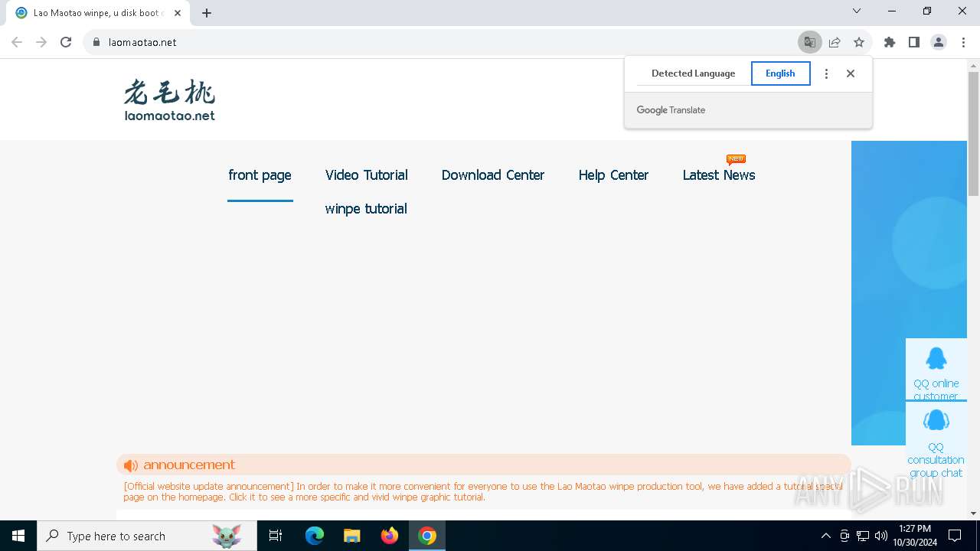980x551 pixels.
Task: Open File Explorer from the taskbar
Action: [x=352, y=536]
